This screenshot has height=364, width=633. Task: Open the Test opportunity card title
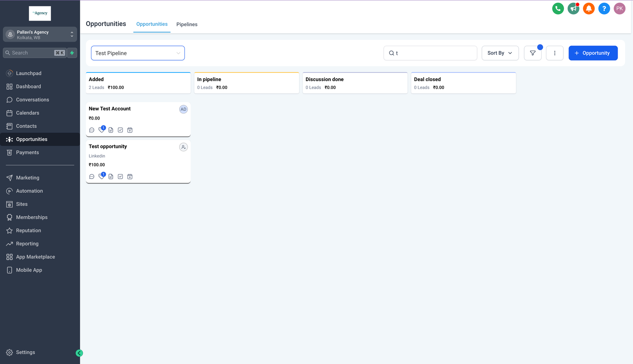(108, 146)
